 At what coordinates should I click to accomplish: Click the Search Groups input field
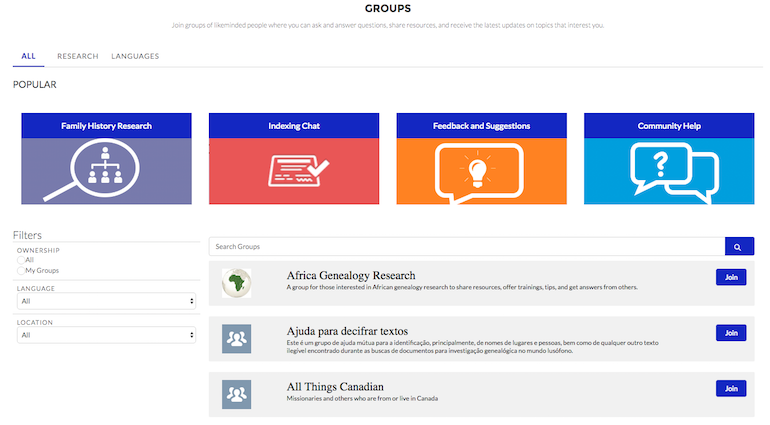[467, 247]
